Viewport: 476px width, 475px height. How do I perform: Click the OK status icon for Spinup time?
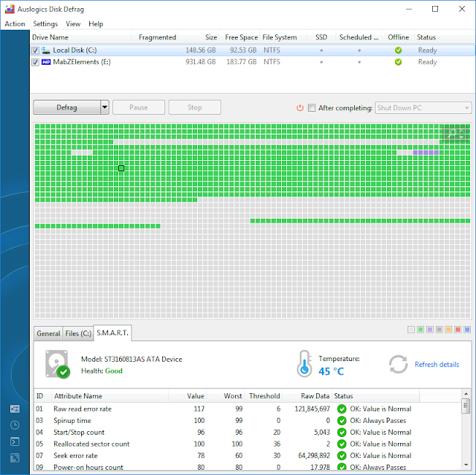click(342, 421)
